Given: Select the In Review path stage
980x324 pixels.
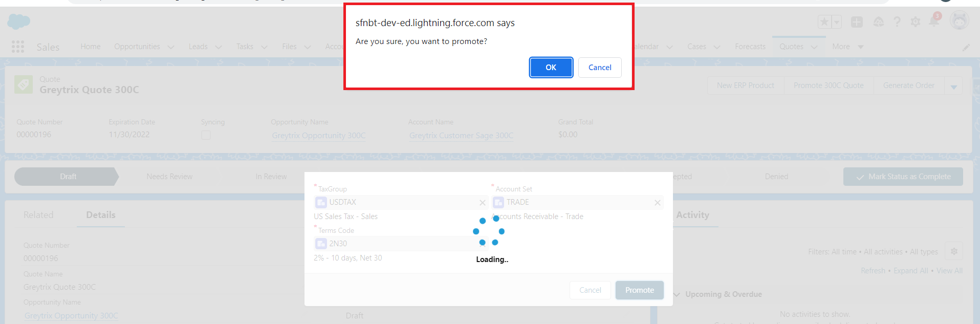Looking at the screenshot, I should coord(271,177).
